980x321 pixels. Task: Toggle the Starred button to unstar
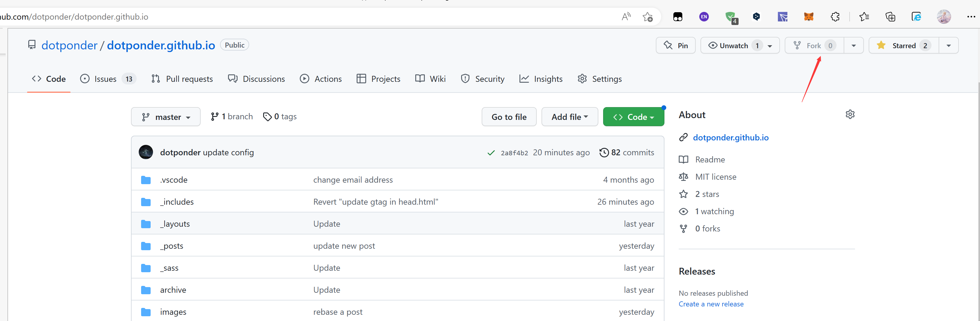point(903,46)
